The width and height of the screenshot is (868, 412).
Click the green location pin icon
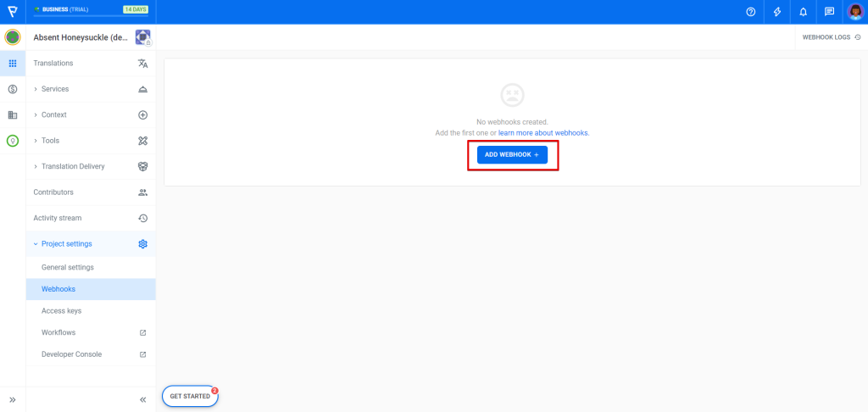[x=13, y=141]
